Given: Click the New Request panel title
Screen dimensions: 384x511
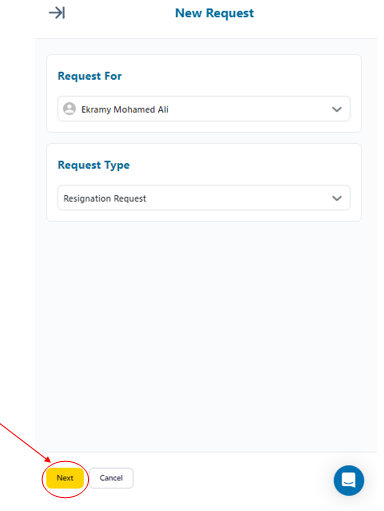Looking at the screenshot, I should 214,13.
